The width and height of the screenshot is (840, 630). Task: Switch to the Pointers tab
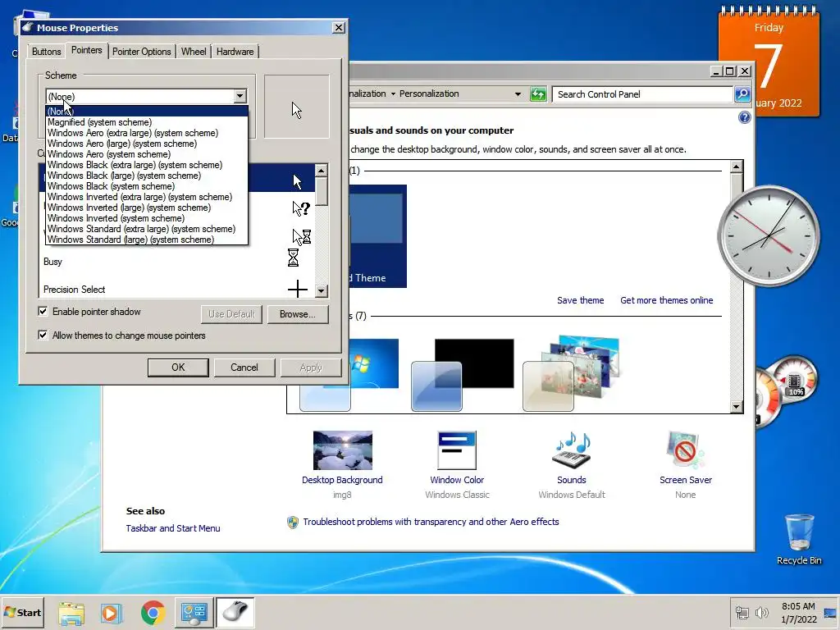[x=86, y=50]
